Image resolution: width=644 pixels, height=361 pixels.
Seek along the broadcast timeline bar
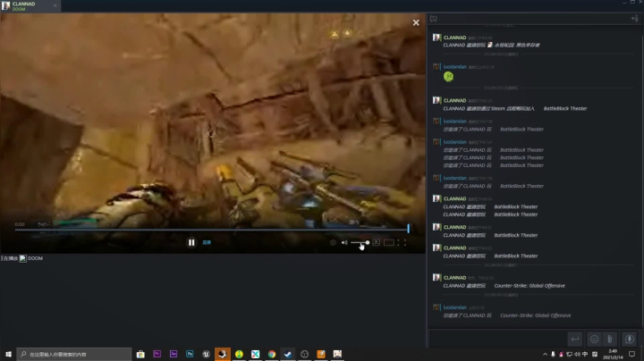tap(212, 230)
